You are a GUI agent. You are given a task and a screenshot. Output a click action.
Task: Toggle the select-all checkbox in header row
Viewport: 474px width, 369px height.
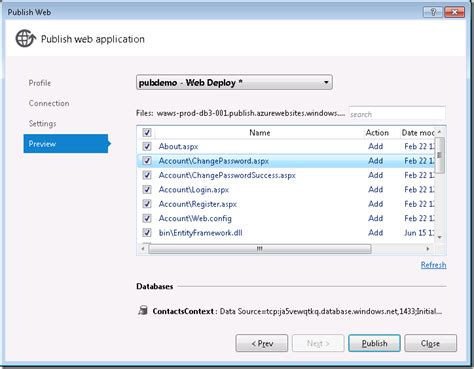[147, 132]
